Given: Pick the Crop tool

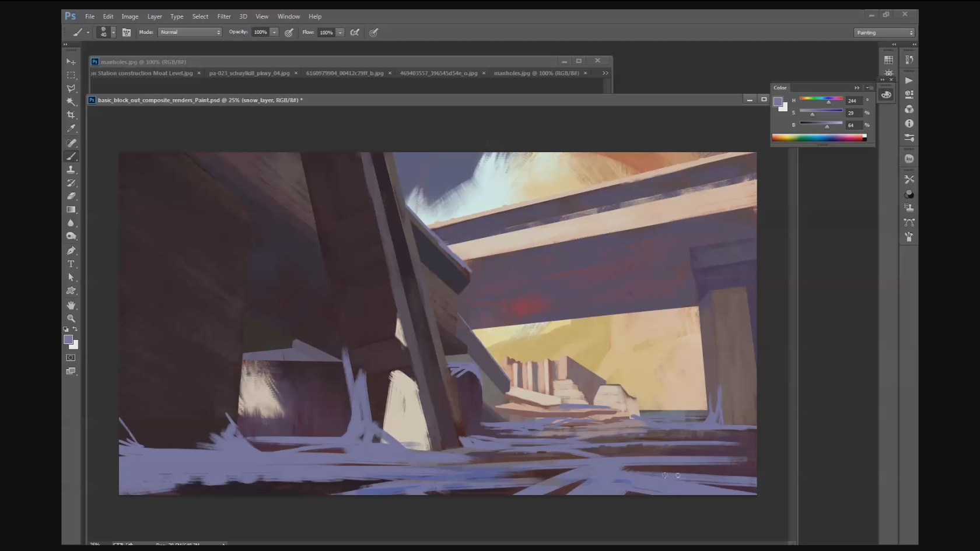Looking at the screenshot, I should [71, 115].
